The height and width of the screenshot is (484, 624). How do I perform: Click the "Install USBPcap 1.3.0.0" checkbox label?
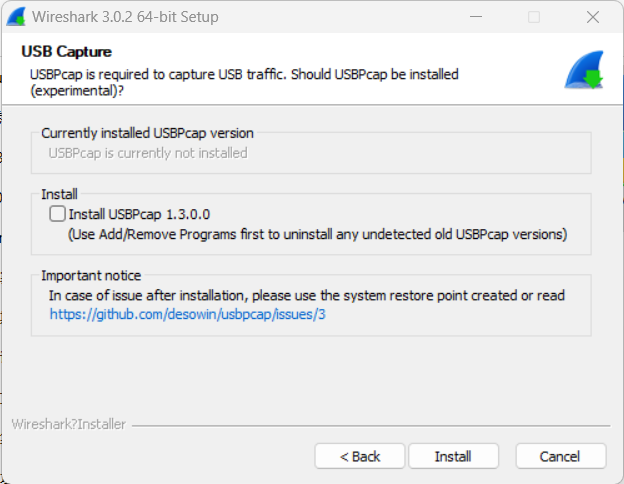(x=139, y=214)
